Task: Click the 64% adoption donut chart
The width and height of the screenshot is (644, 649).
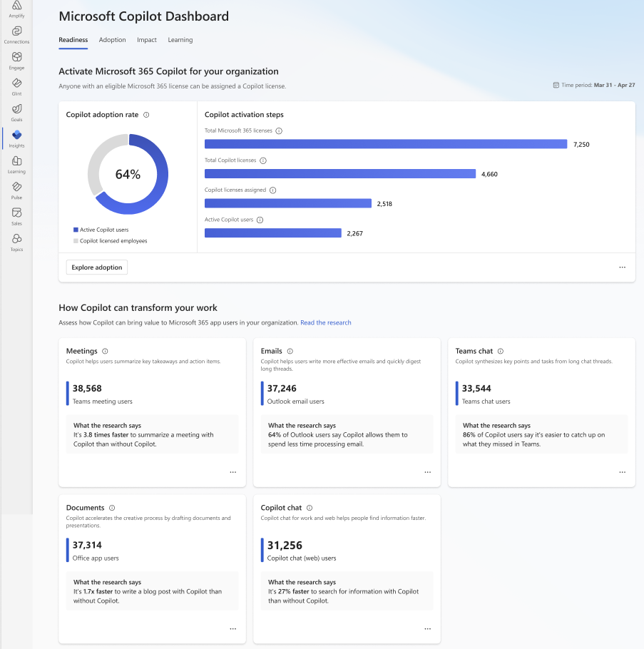Action: coord(128,173)
